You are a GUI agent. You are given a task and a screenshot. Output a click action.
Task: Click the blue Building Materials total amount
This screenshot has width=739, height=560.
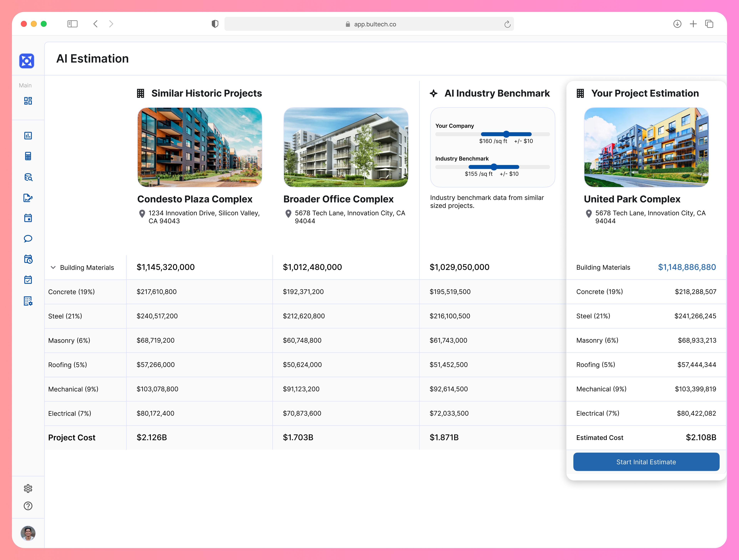pyautogui.click(x=687, y=267)
